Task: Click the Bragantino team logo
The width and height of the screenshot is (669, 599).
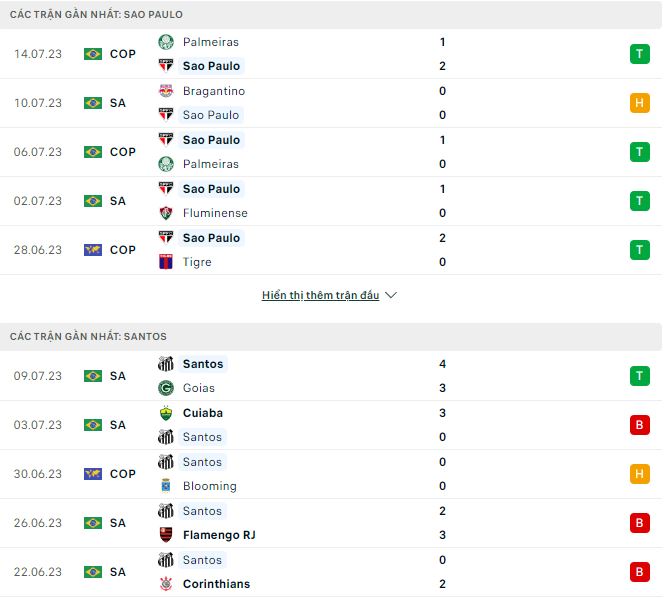Action: click(x=166, y=91)
